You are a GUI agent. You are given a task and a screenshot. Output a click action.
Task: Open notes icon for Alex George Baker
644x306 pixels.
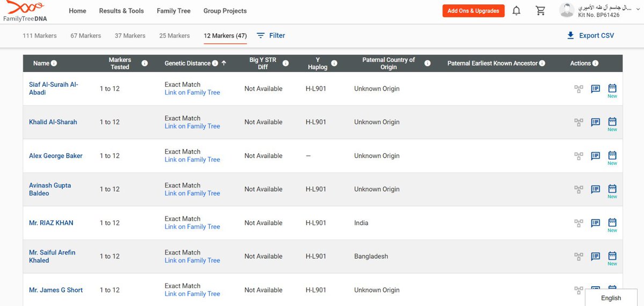pos(595,156)
